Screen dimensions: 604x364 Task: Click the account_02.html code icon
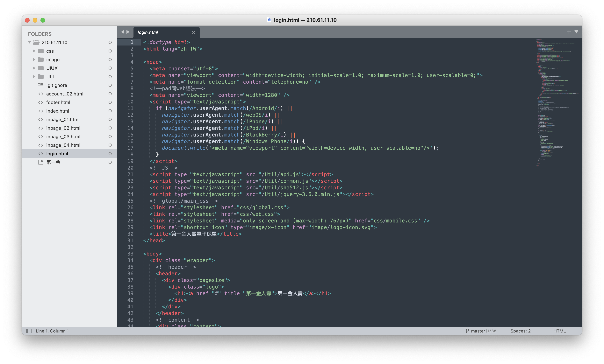(41, 94)
